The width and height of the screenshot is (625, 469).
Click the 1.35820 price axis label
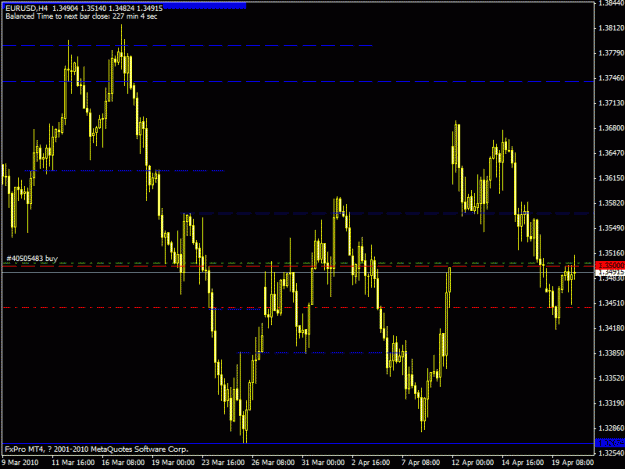(x=611, y=203)
